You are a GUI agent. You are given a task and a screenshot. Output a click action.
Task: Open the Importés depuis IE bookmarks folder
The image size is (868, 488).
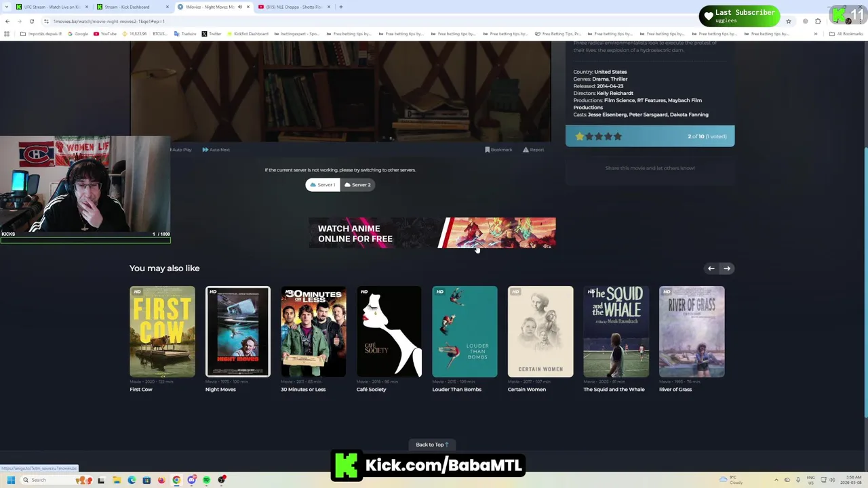pos(41,34)
